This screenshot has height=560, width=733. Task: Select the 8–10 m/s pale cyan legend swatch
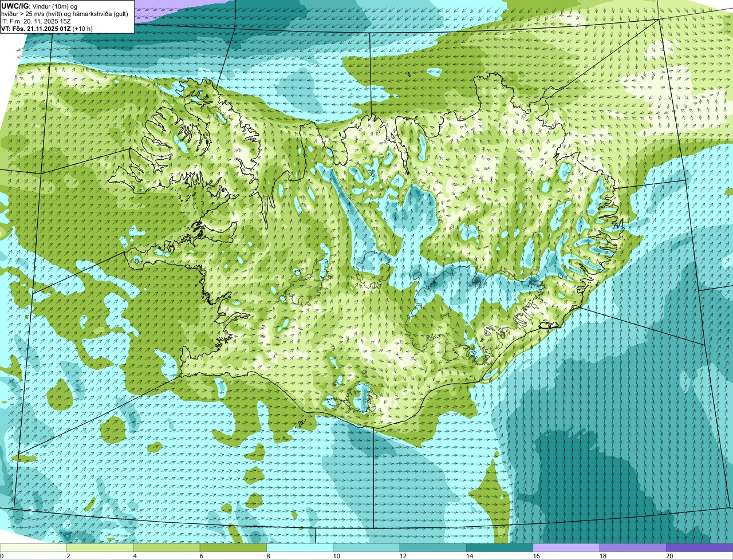click(x=300, y=548)
